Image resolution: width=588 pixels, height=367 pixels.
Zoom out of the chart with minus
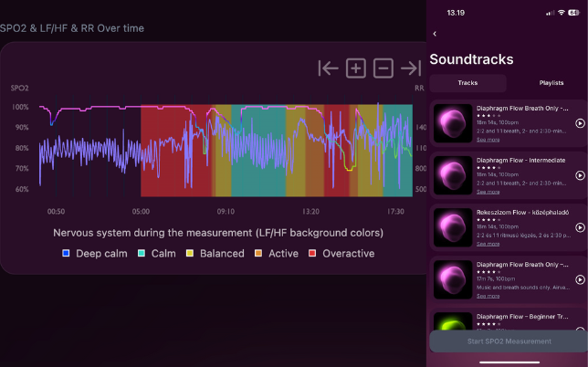383,68
